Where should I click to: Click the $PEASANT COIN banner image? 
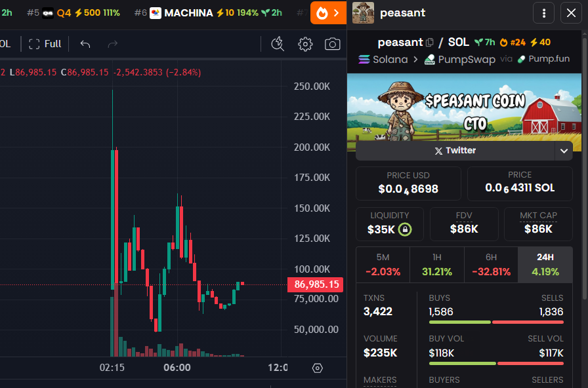(x=464, y=107)
